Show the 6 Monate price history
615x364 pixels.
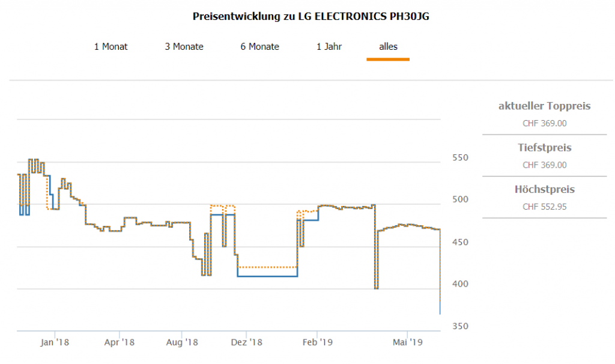coord(259,46)
